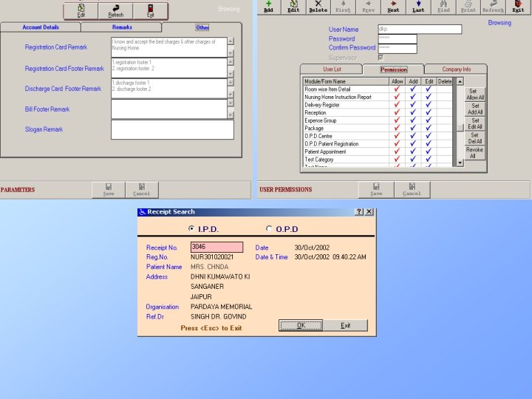Select the I.P.D. radio button
Image resolution: width=532 pixels, height=399 pixels.
(x=191, y=228)
